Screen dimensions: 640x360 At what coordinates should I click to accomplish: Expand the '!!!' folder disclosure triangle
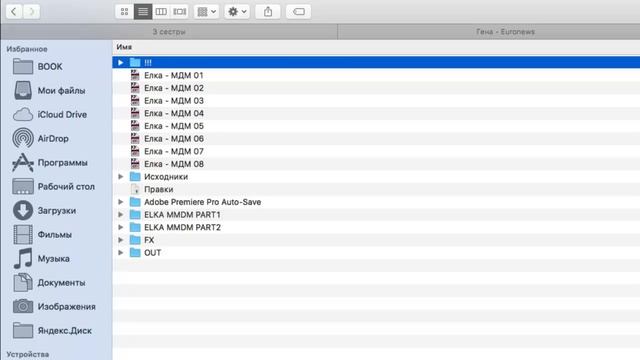tap(121, 62)
